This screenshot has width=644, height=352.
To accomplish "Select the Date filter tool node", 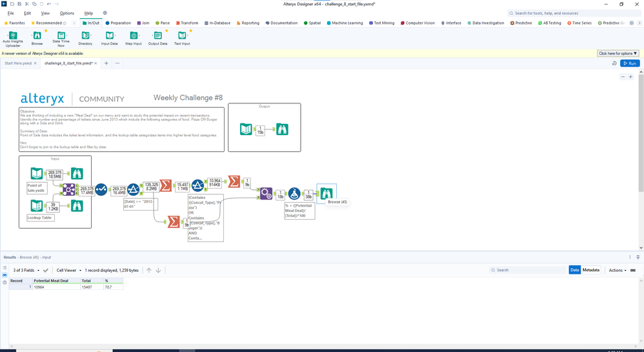I will (133, 190).
